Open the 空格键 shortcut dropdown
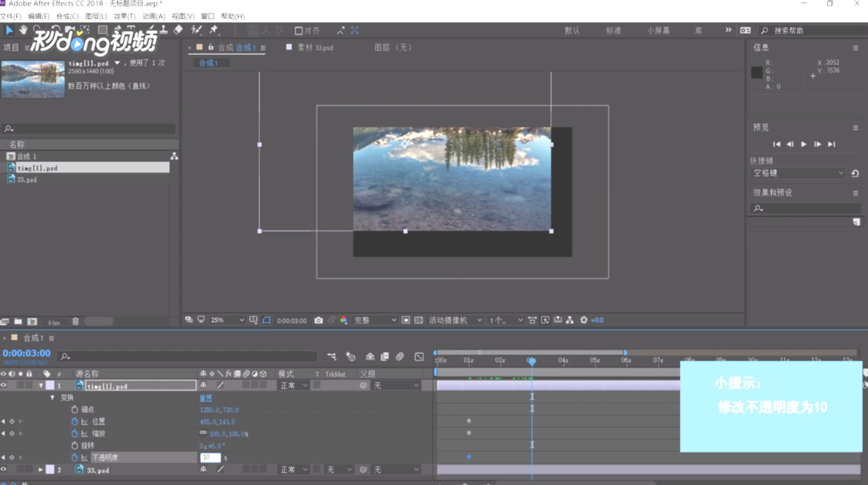This screenshot has height=485, width=868. point(797,173)
